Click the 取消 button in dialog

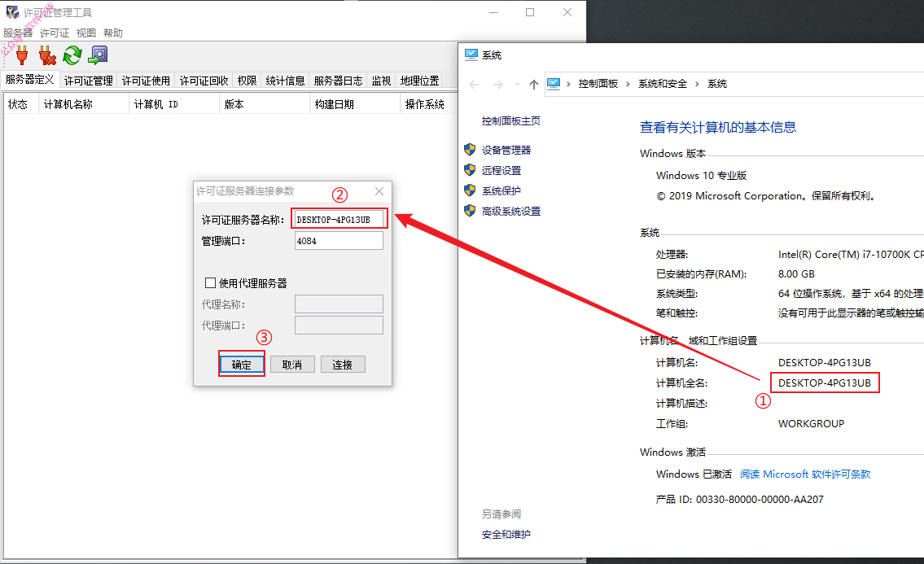(292, 365)
